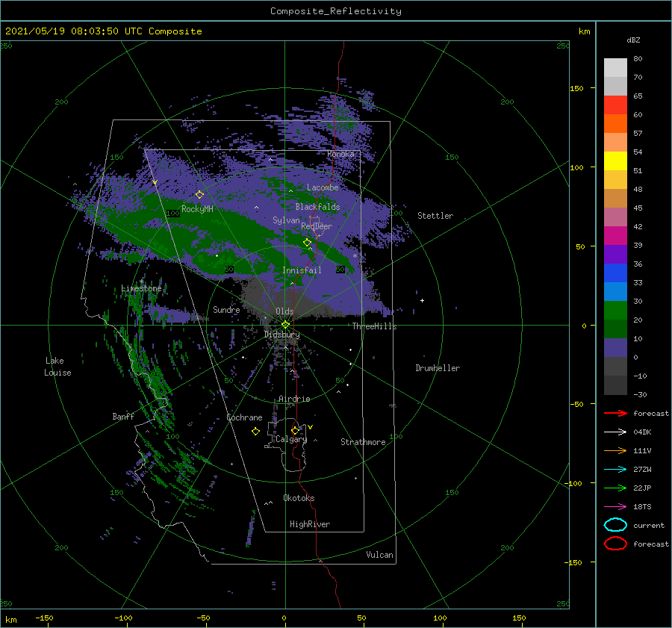The image size is (672, 628).
Task: Click the magenta 18TS arrow symbol
Action: tap(615, 506)
